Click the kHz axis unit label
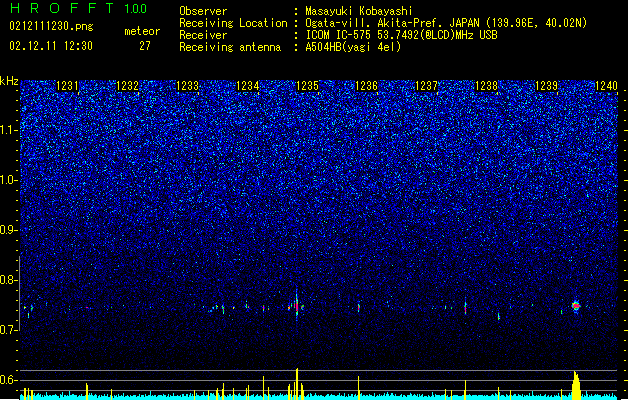The width and height of the screenshot is (629, 400). pyautogui.click(x=9, y=81)
